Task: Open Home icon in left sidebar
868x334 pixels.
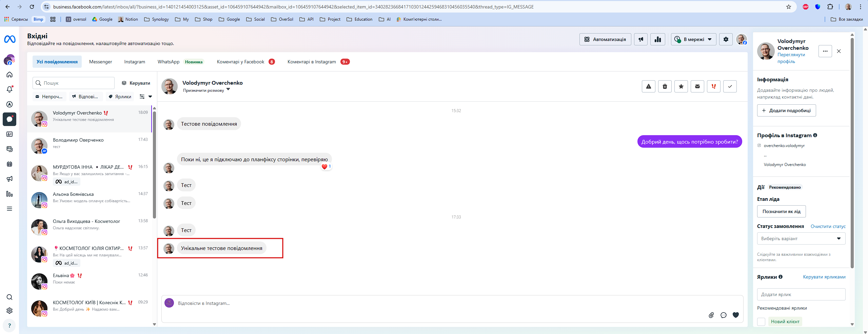Action: coord(9,75)
